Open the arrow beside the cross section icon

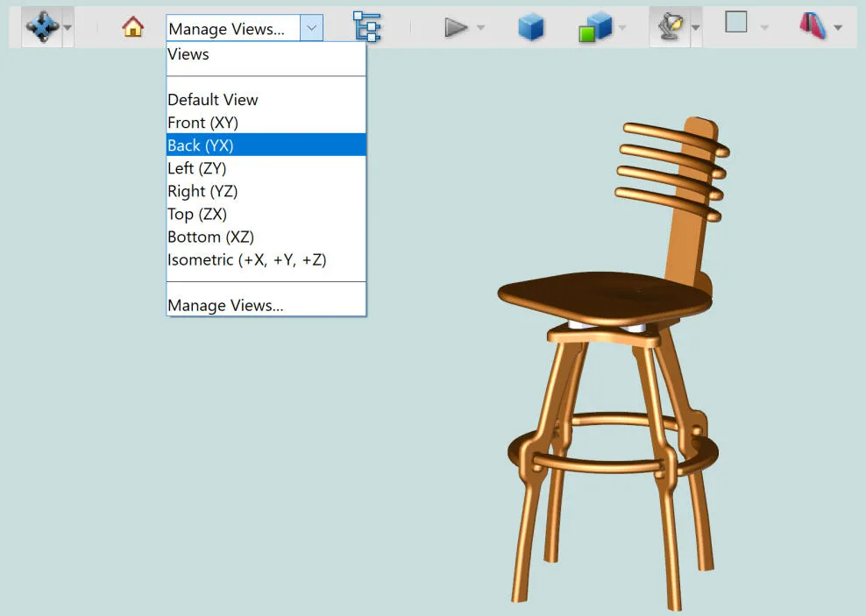point(838,27)
